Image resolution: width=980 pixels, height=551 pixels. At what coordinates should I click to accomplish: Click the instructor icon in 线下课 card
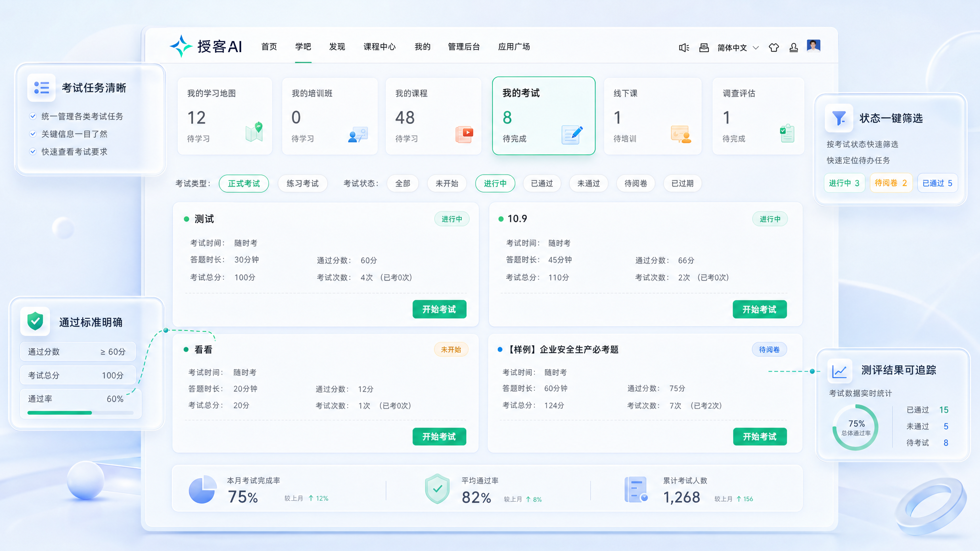pyautogui.click(x=681, y=134)
